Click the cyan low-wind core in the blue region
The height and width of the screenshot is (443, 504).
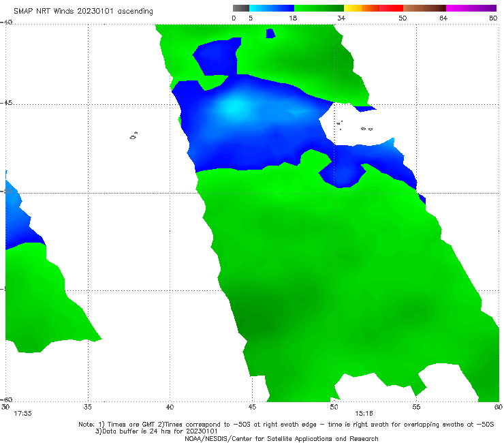pyautogui.click(x=236, y=107)
